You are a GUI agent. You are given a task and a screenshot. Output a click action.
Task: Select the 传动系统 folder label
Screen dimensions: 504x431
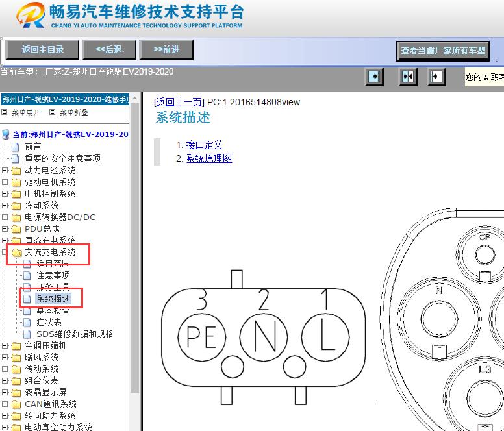point(42,369)
